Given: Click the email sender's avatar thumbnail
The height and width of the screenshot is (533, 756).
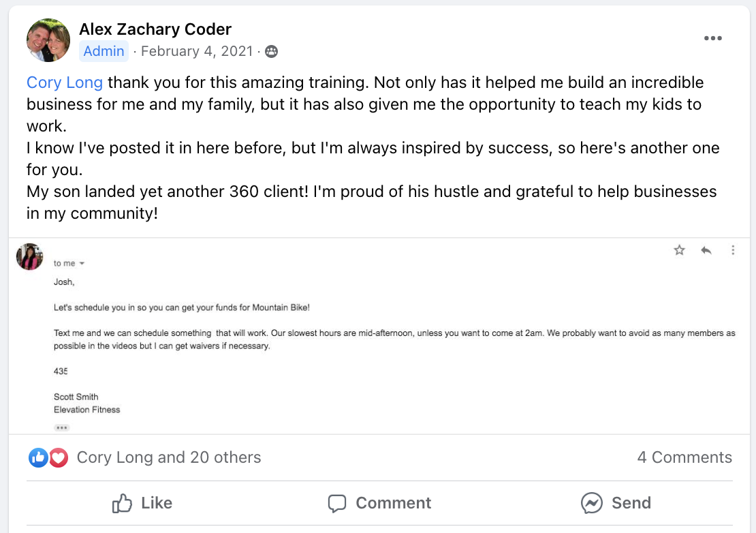Looking at the screenshot, I should [x=30, y=256].
